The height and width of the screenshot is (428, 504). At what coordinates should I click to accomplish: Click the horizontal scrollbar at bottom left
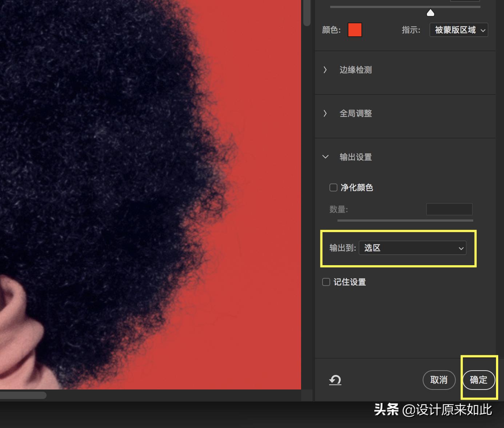[23, 395]
